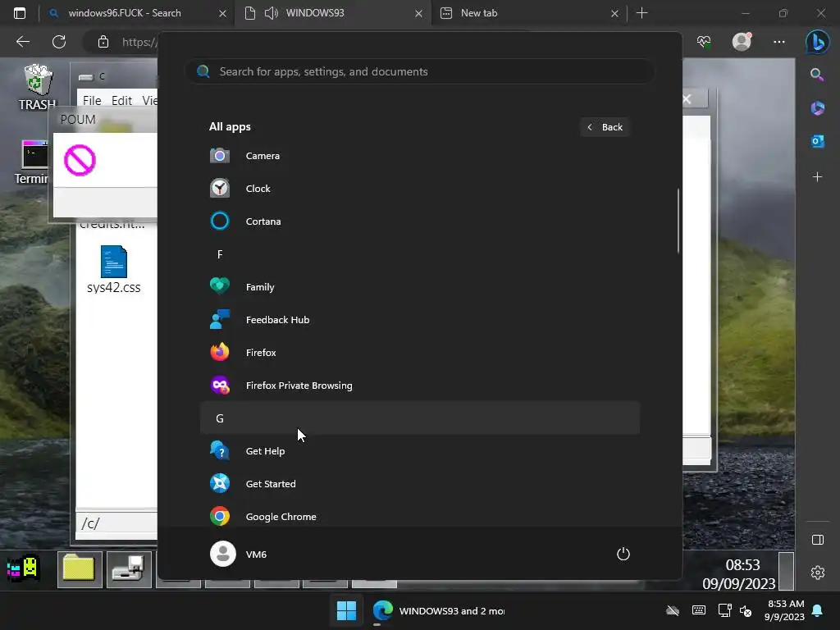Add a sidebar app with plus
Image resolution: width=840 pixels, height=630 pixels.
[x=818, y=177]
